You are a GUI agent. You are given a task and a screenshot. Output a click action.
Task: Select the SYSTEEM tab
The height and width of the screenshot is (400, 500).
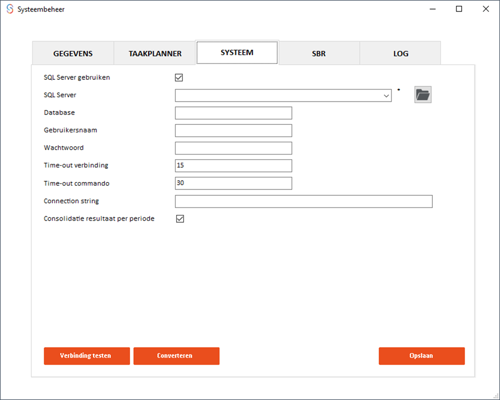tap(237, 52)
